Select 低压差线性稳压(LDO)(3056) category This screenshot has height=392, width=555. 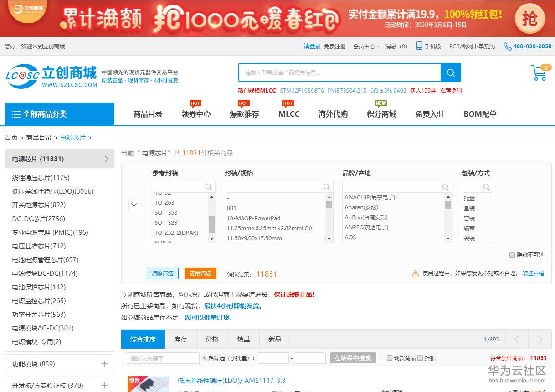[x=53, y=191]
